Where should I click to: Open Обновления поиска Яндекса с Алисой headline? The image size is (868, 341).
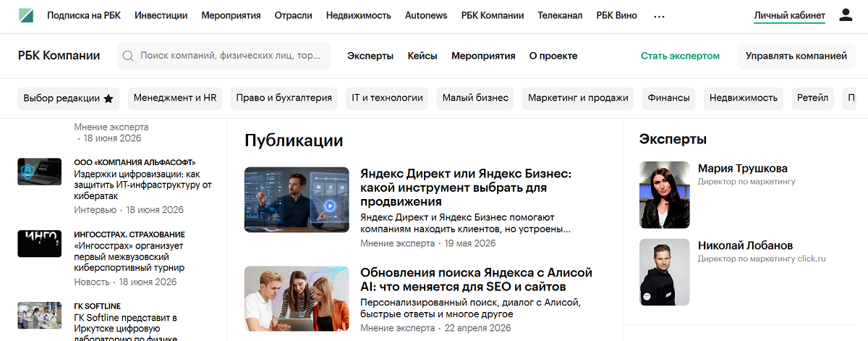476,280
